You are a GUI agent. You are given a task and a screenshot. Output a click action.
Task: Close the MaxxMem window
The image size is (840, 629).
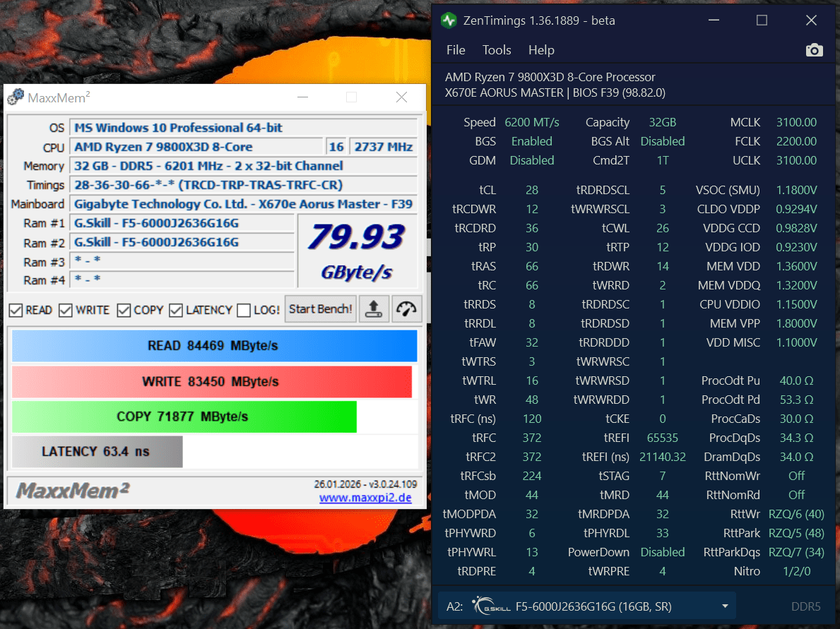click(401, 97)
